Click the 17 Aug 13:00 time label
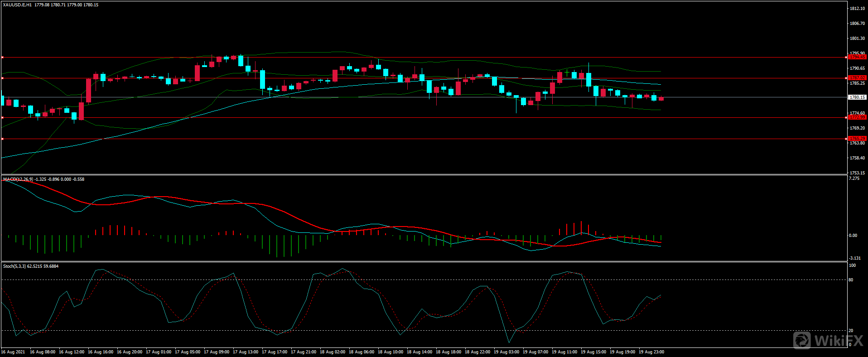868x357 pixels. [246, 352]
